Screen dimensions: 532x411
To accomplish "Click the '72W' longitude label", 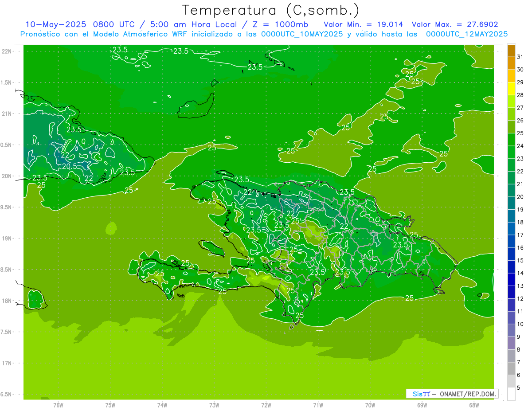I will tap(266, 405).
